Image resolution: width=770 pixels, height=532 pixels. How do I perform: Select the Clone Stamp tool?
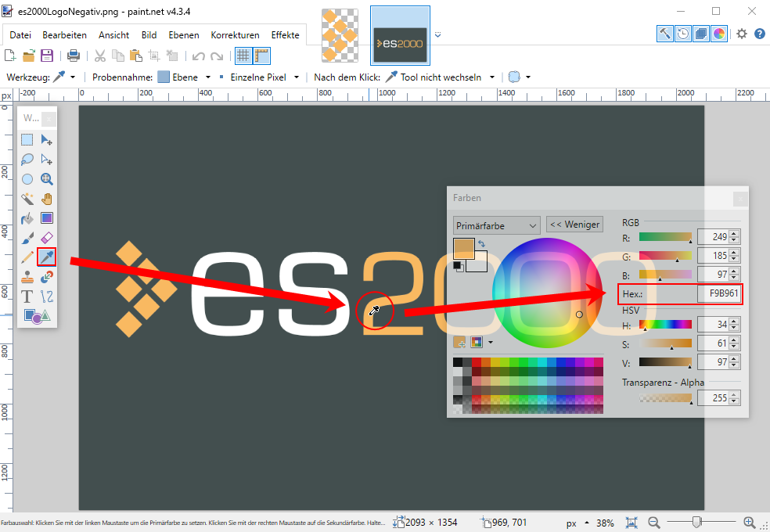(x=27, y=277)
